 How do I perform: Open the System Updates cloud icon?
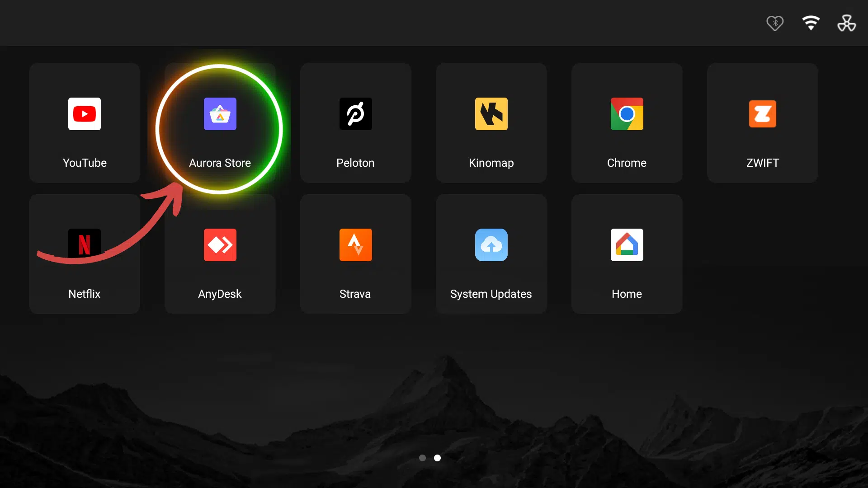[x=491, y=245]
